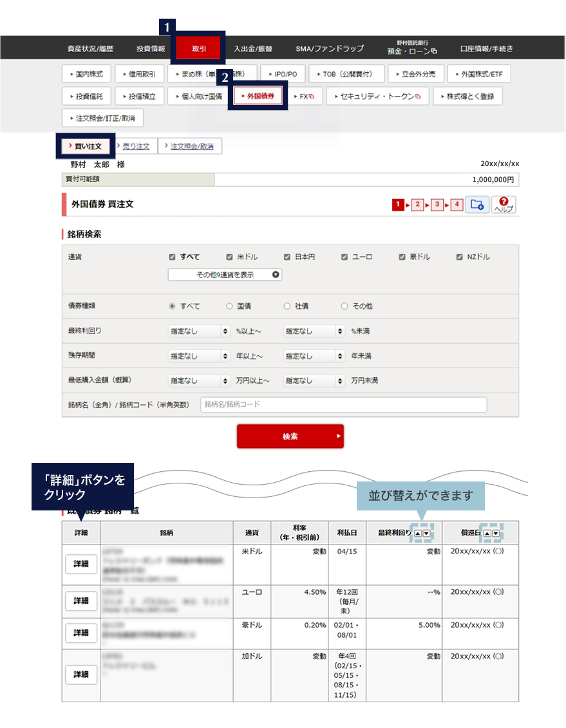Select the 買い注文 tab

click(86, 146)
